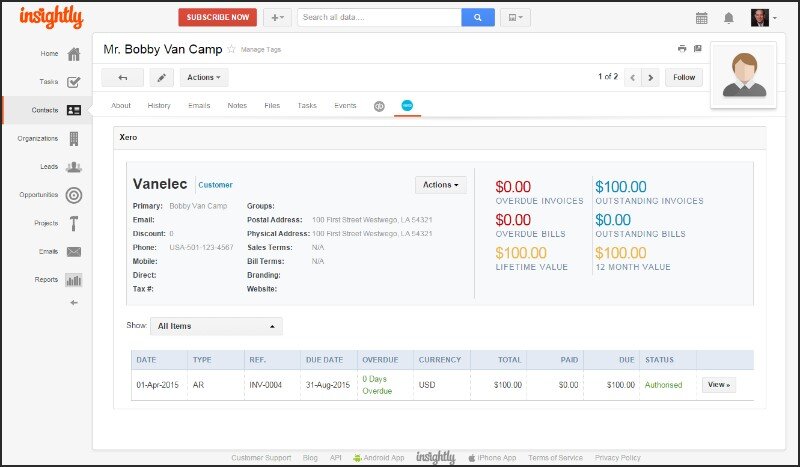800x467 pixels.
Task: Open Projects hammer icon
Action: (74, 223)
